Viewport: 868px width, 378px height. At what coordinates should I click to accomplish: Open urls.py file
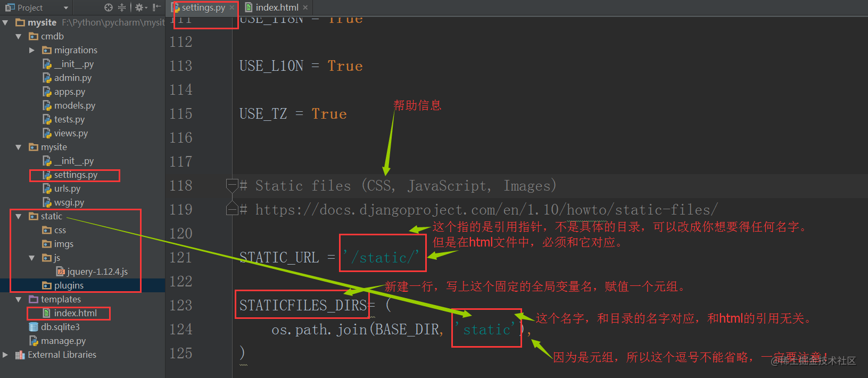coord(67,188)
